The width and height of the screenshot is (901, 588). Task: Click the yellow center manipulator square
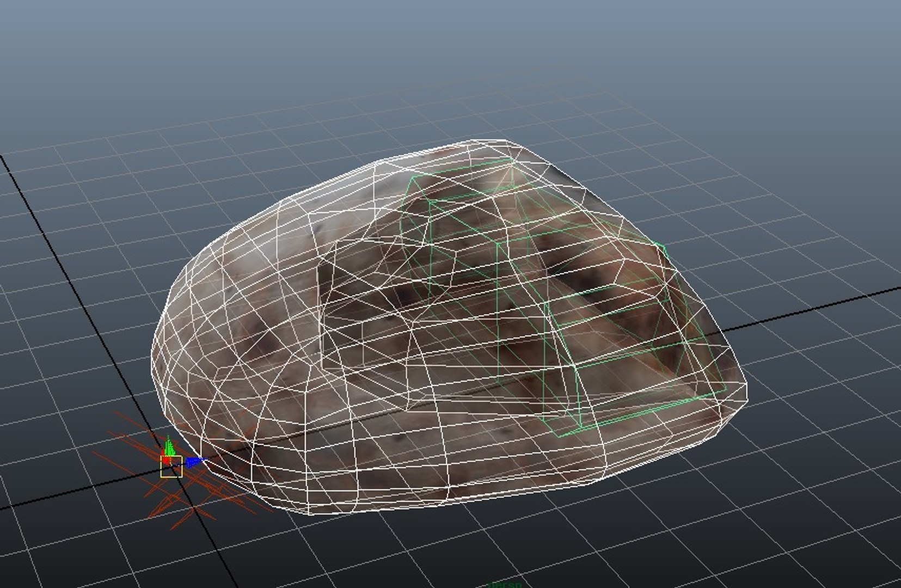pos(171,467)
